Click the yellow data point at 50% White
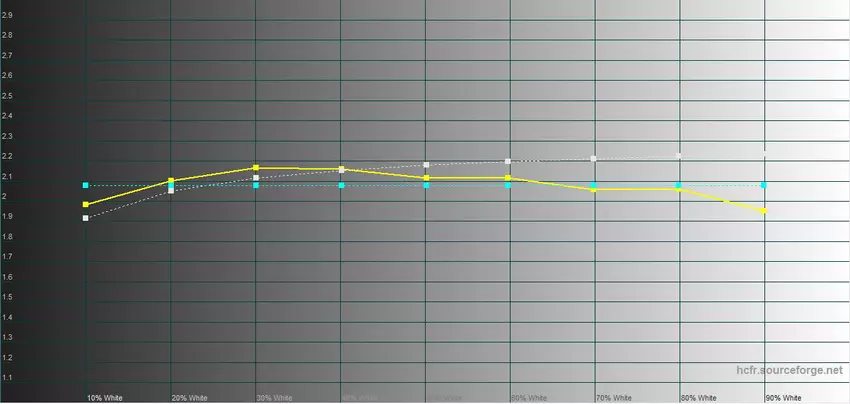This screenshot has width=850, height=404. [426, 178]
